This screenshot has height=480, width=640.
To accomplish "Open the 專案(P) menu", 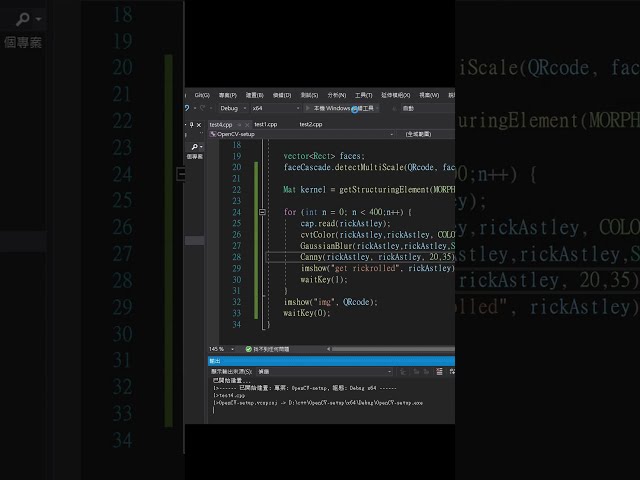I will click(228, 95).
